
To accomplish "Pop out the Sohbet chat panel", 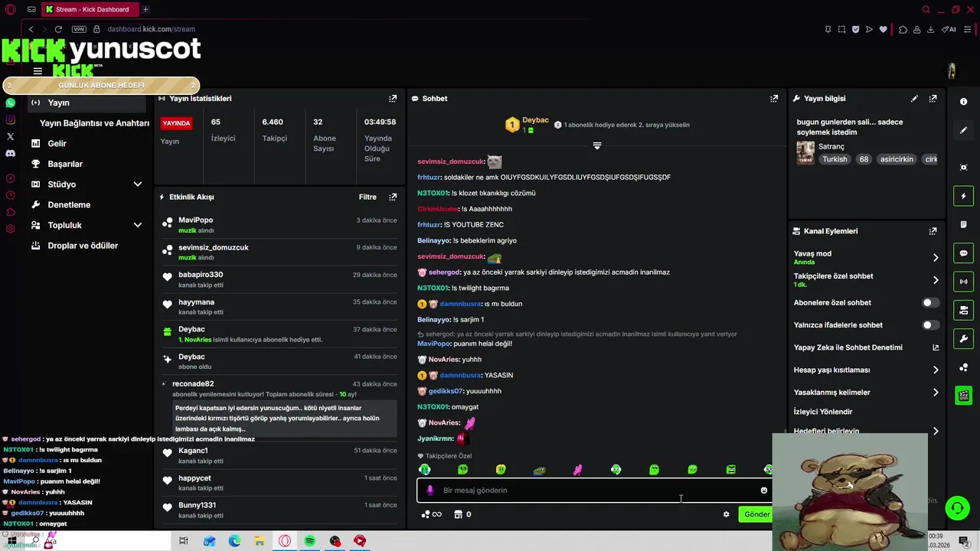I will 774,99.
